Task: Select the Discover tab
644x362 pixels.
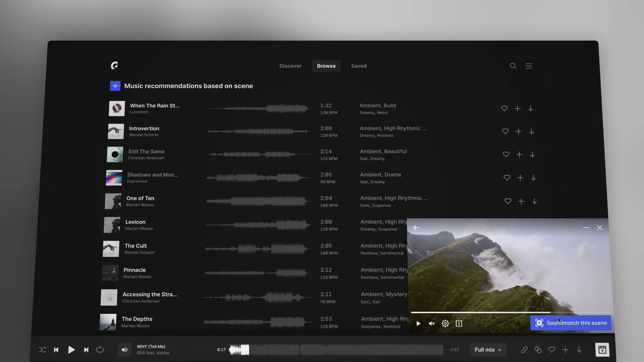Action: 290,66
